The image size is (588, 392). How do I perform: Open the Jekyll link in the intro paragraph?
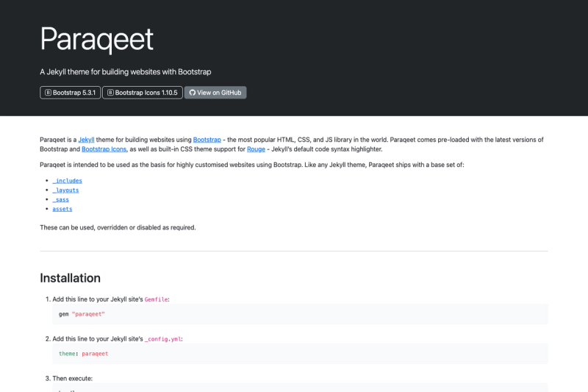pos(86,140)
